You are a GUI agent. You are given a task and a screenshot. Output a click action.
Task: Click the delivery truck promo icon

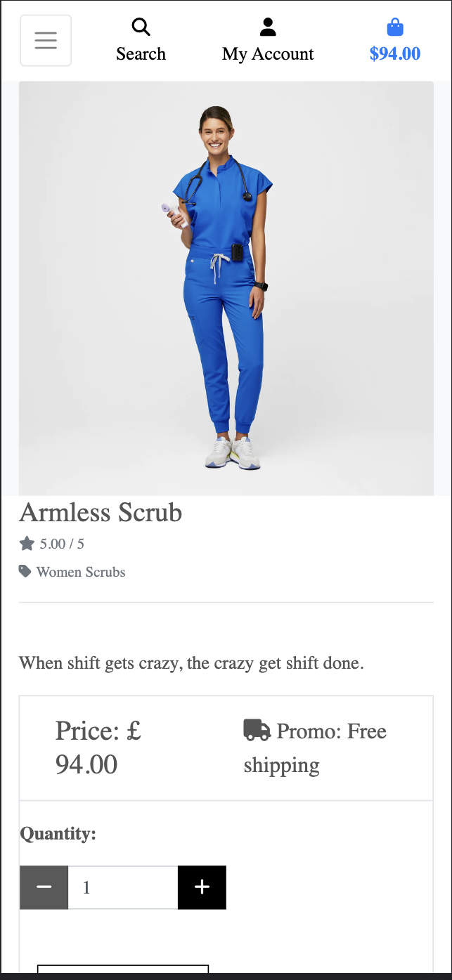click(257, 730)
